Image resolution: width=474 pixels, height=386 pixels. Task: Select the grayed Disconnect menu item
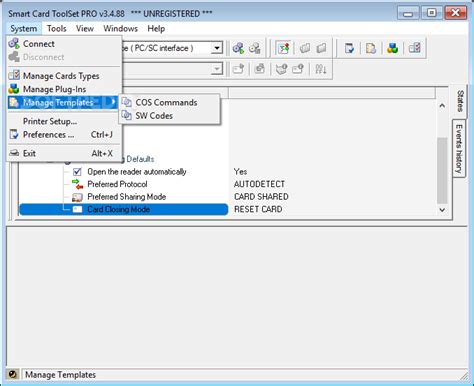point(64,57)
